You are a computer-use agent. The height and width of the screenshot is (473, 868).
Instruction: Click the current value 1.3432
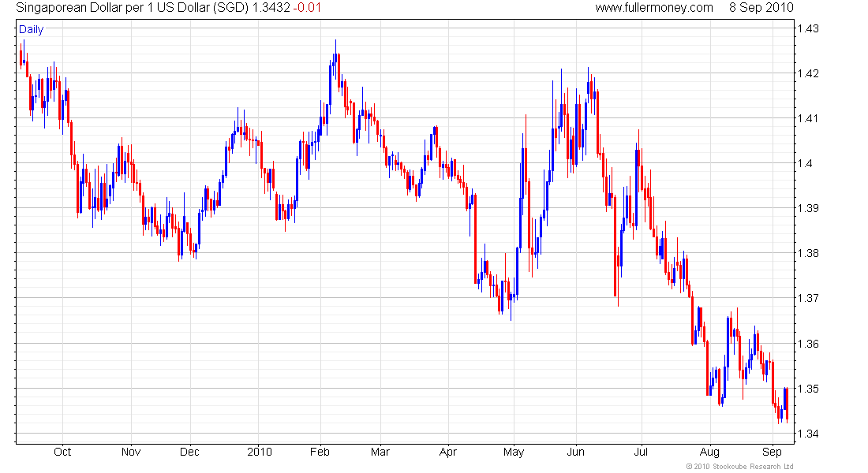[271, 8]
